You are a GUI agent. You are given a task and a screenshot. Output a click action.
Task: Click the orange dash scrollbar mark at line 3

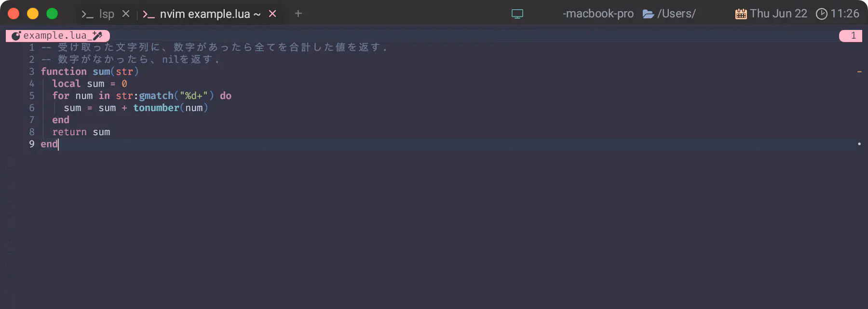pyautogui.click(x=859, y=71)
